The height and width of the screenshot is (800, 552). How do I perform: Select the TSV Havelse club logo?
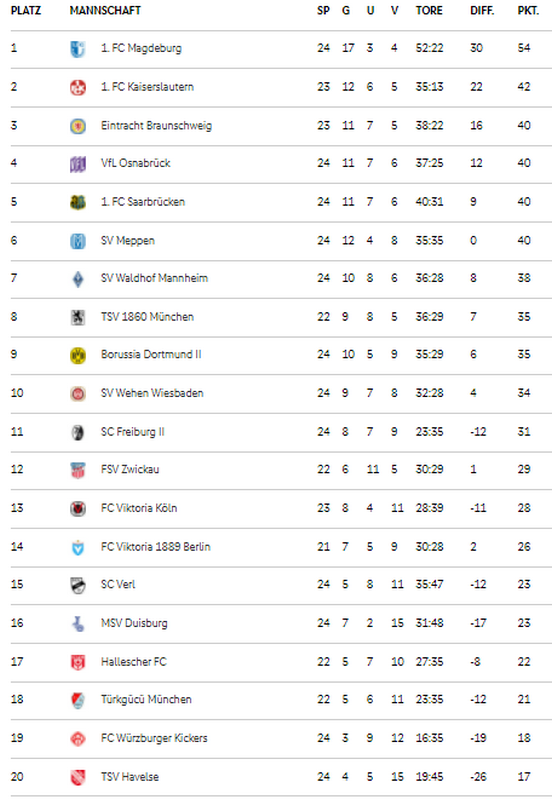[x=78, y=777]
